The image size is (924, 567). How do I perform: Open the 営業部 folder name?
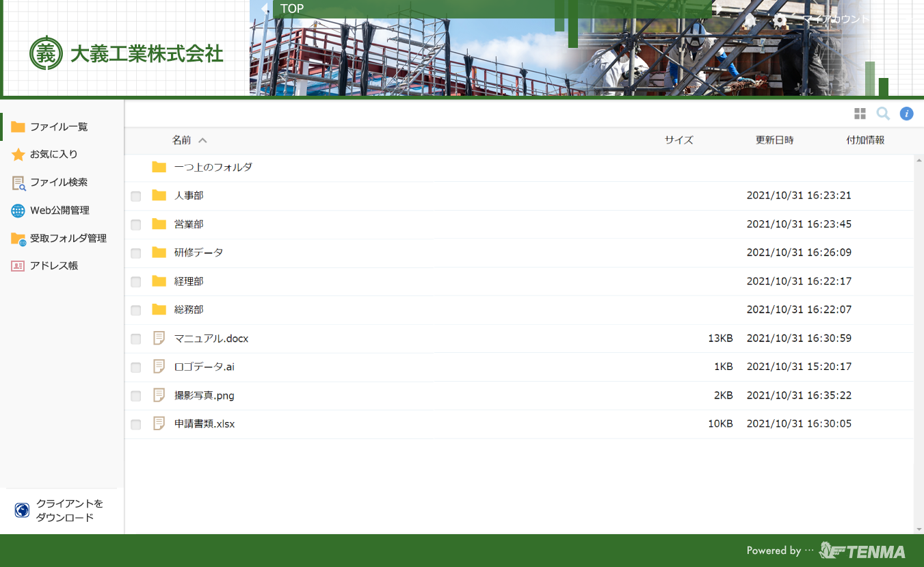tap(189, 224)
